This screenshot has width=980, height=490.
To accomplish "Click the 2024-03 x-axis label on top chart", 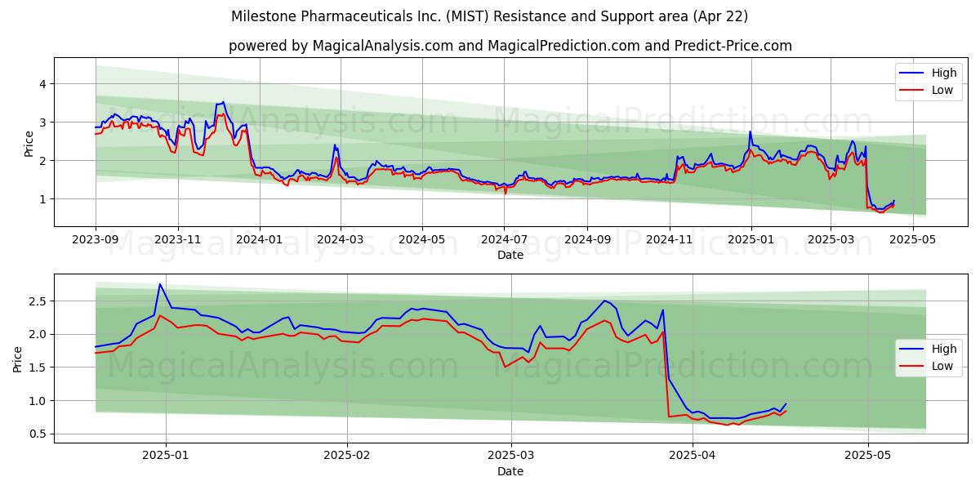I will coord(340,241).
